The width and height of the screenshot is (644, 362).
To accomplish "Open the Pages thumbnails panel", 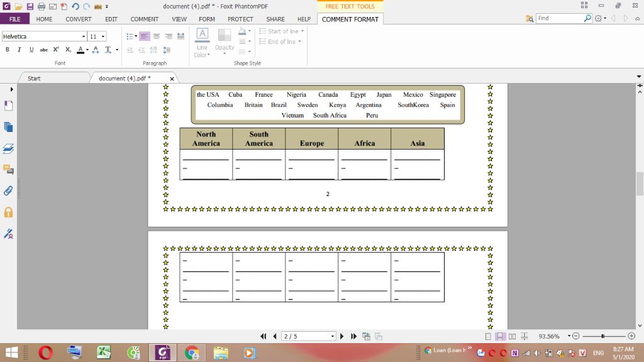I will (x=8, y=127).
